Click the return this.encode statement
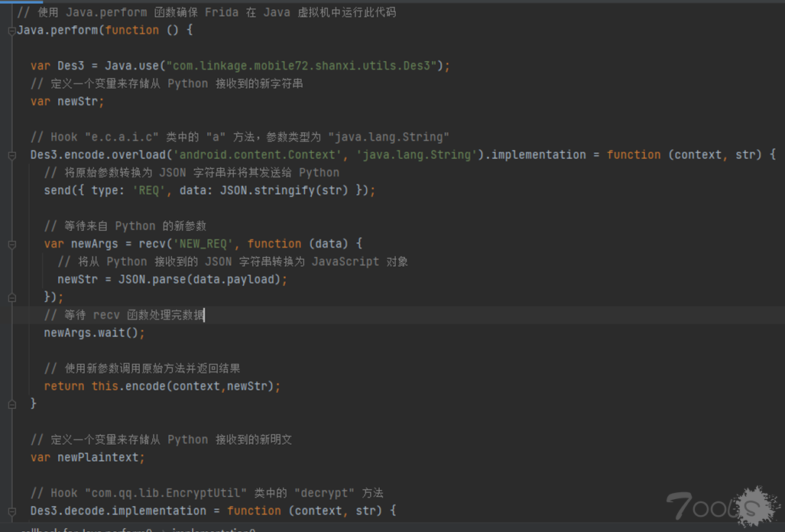The image size is (785, 532). pos(162,386)
